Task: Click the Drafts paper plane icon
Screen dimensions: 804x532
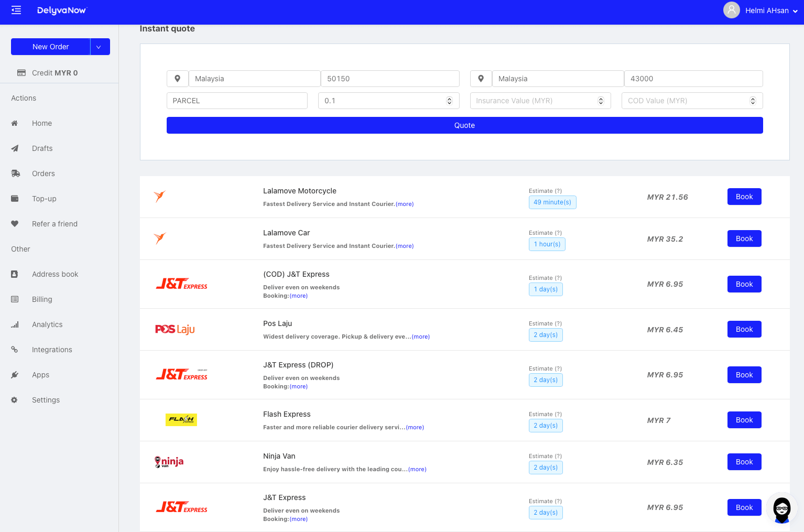Action: (15, 148)
